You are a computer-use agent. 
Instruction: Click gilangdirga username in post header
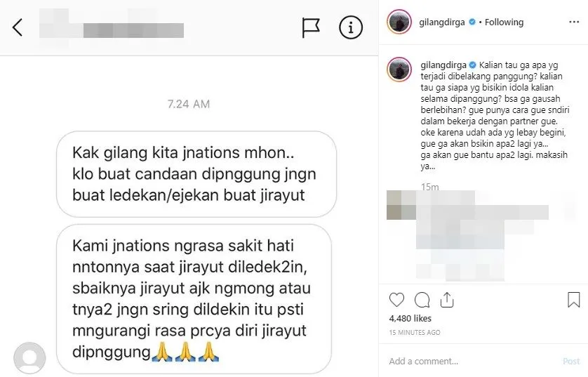click(x=442, y=22)
